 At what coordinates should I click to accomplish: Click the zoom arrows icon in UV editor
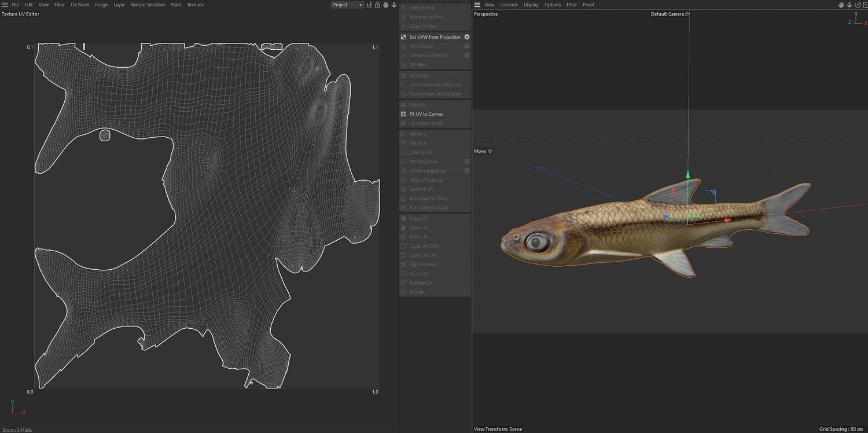393,5
